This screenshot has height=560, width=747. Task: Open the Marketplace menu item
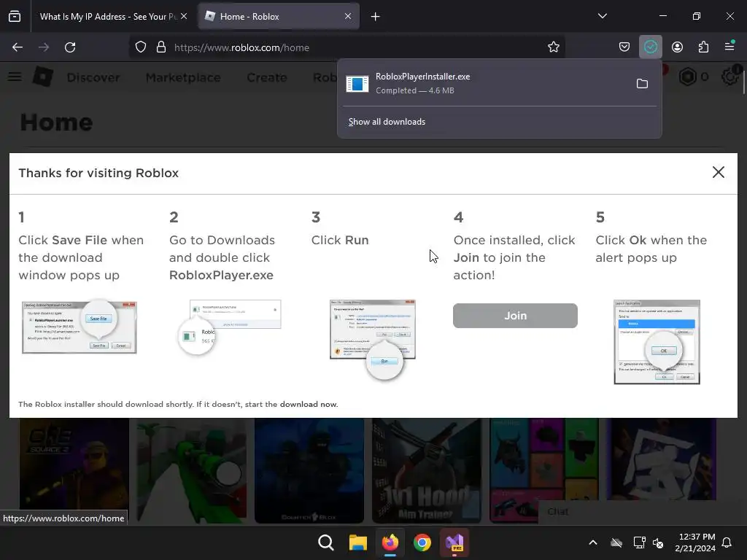tap(183, 77)
